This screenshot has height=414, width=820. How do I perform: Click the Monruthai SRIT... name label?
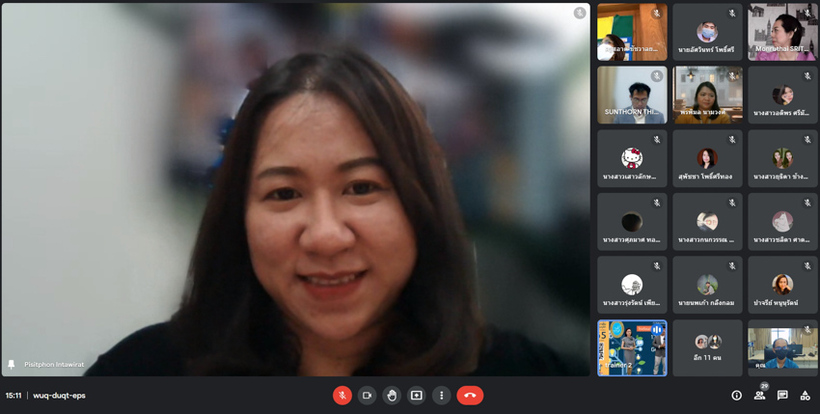(x=782, y=49)
